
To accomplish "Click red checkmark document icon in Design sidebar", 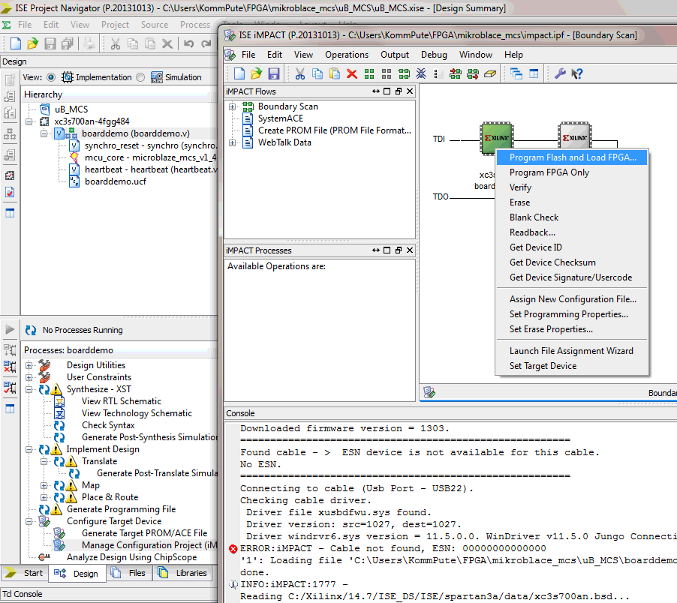I will 9,192.
